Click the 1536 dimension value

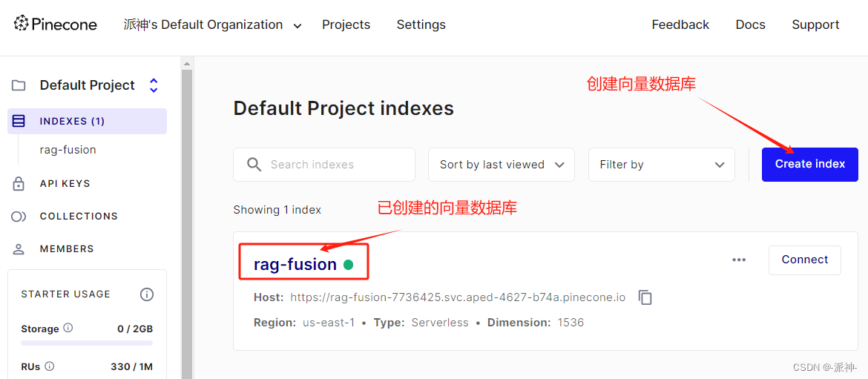pos(571,323)
